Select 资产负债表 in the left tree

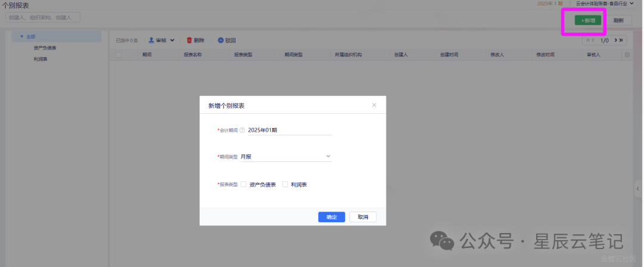coord(45,48)
